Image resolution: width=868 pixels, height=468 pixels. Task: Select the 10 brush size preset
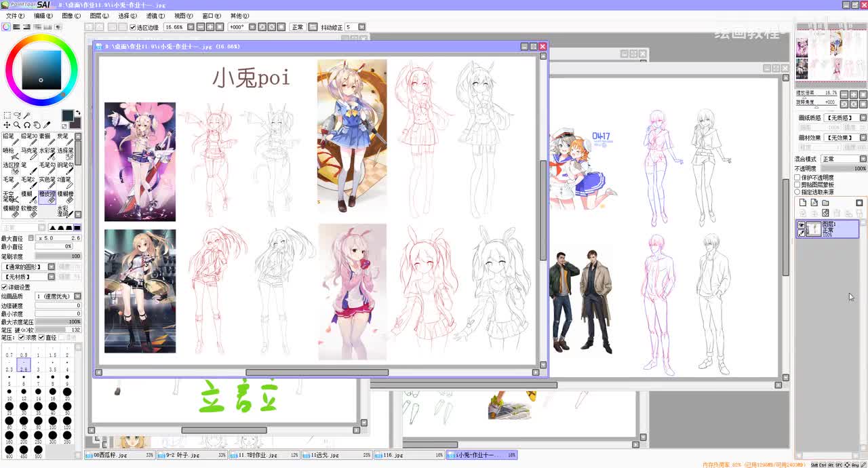[x=9, y=394]
